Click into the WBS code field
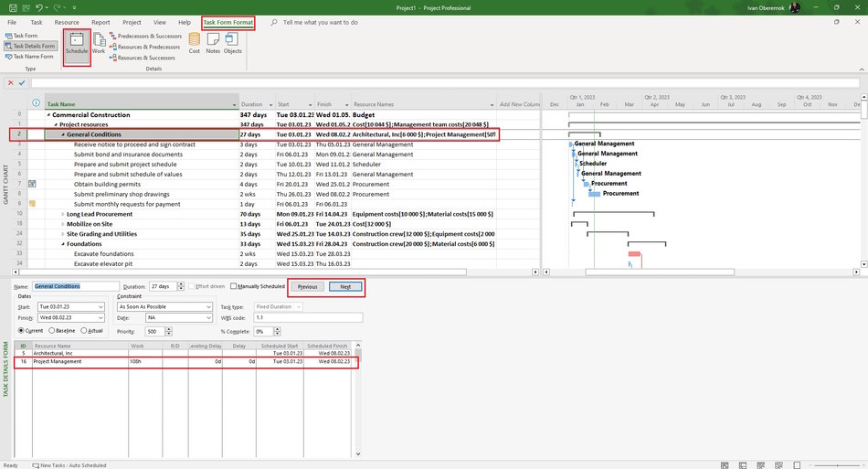 pyautogui.click(x=308, y=318)
